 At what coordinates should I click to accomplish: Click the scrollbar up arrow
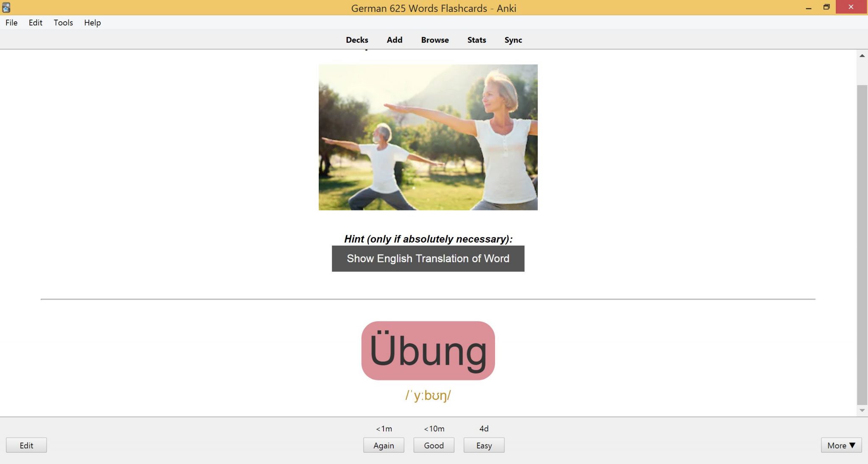coord(862,55)
